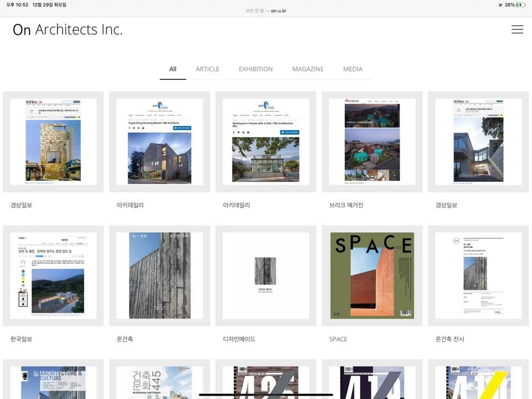Tap the clock in status bar
The image size is (532, 399).
pyautogui.click(x=17, y=5)
